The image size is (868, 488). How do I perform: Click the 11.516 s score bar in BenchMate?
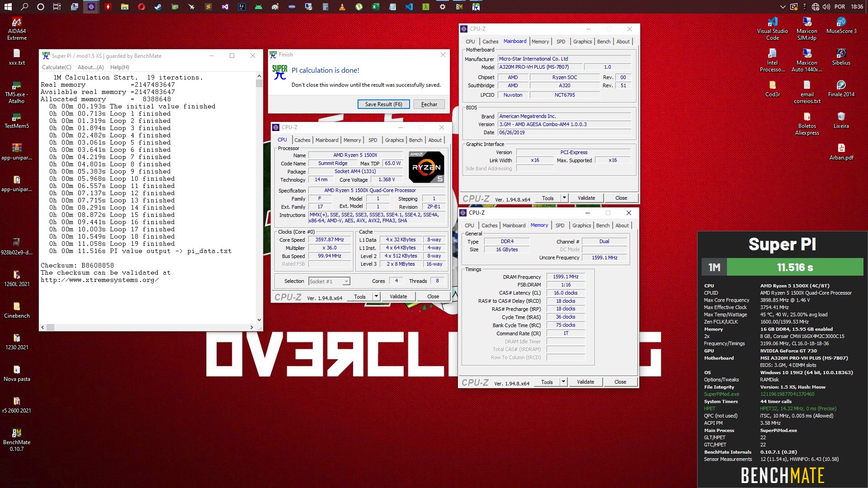(795, 267)
